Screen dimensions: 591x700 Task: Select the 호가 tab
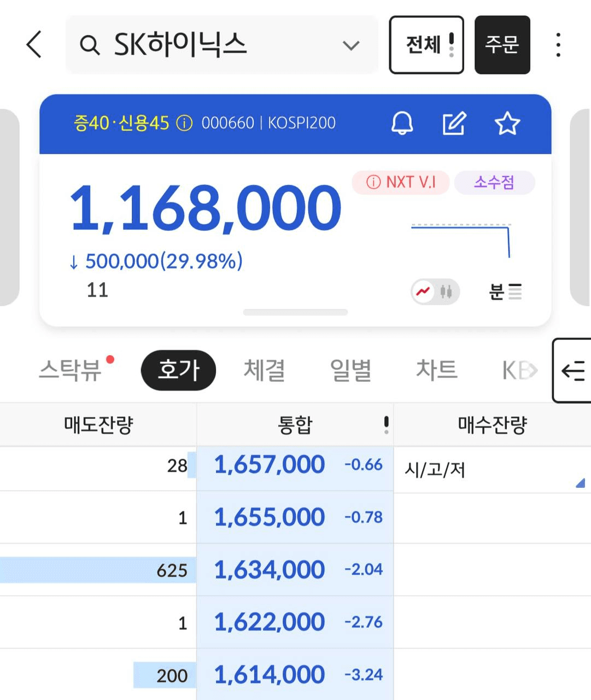click(179, 370)
